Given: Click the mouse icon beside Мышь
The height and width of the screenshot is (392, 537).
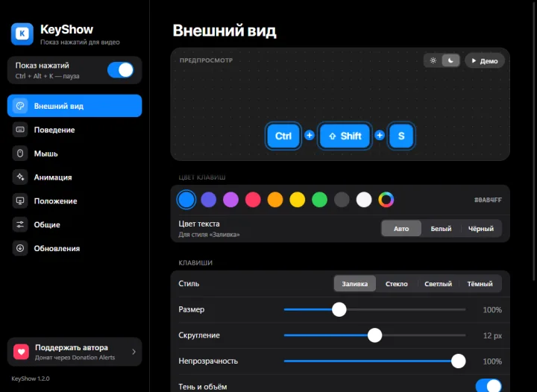Looking at the screenshot, I should coord(20,154).
